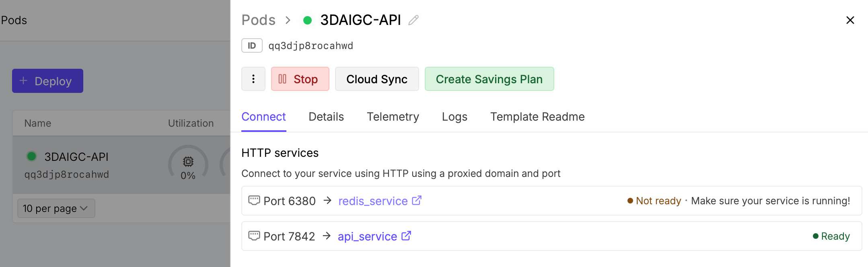
Task: Close the pod details panel
Action: (850, 20)
